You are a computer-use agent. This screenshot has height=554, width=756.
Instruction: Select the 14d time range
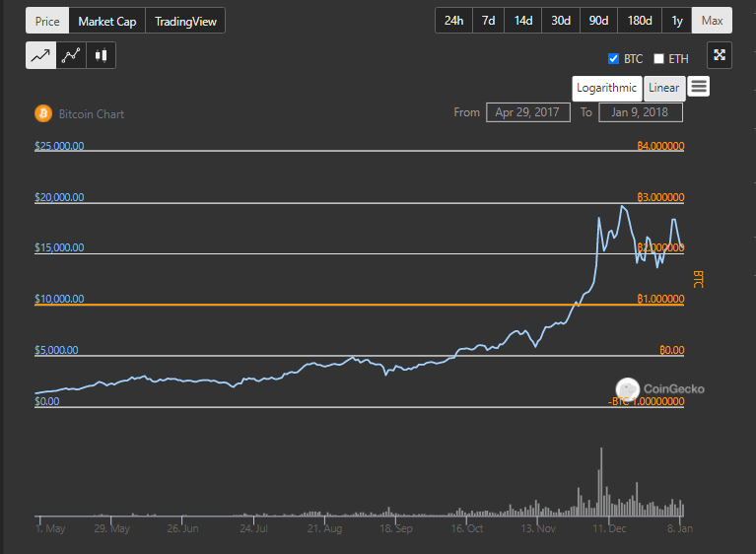(523, 21)
